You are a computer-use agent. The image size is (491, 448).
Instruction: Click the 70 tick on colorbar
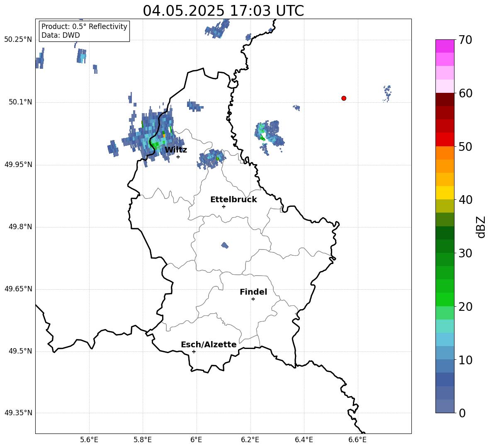(465, 40)
